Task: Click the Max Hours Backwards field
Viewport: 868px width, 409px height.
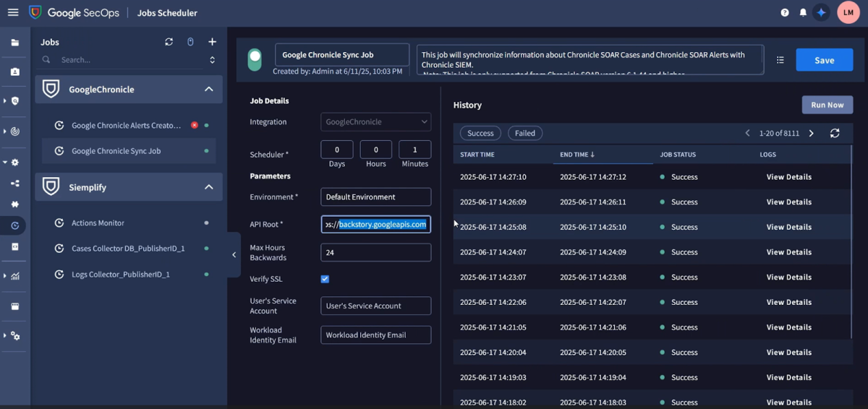Action: tap(375, 253)
